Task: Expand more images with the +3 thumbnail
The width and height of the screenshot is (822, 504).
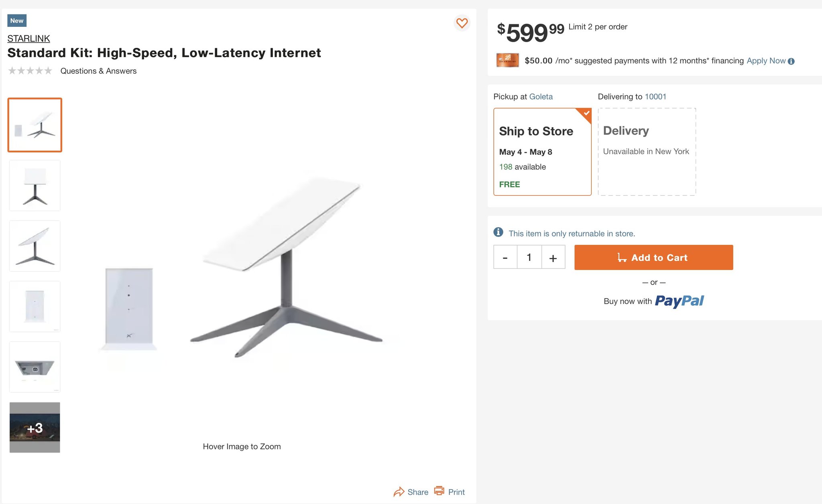Action: click(35, 427)
